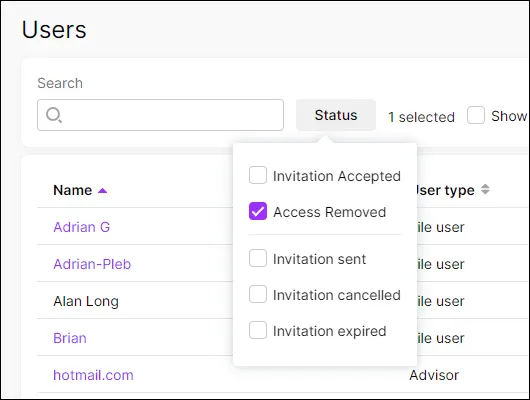Focus the Search input field
Viewport: 530px width, 400px height.
(x=160, y=115)
